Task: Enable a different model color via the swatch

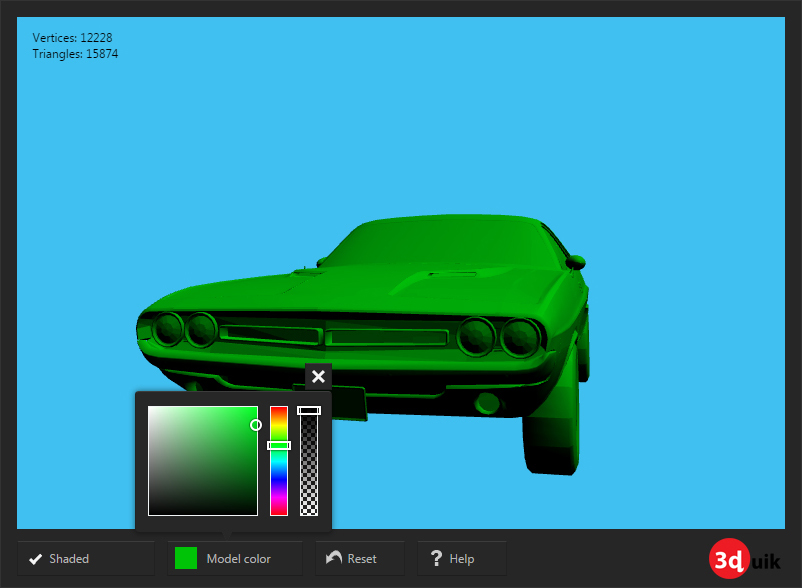Action: (185, 558)
